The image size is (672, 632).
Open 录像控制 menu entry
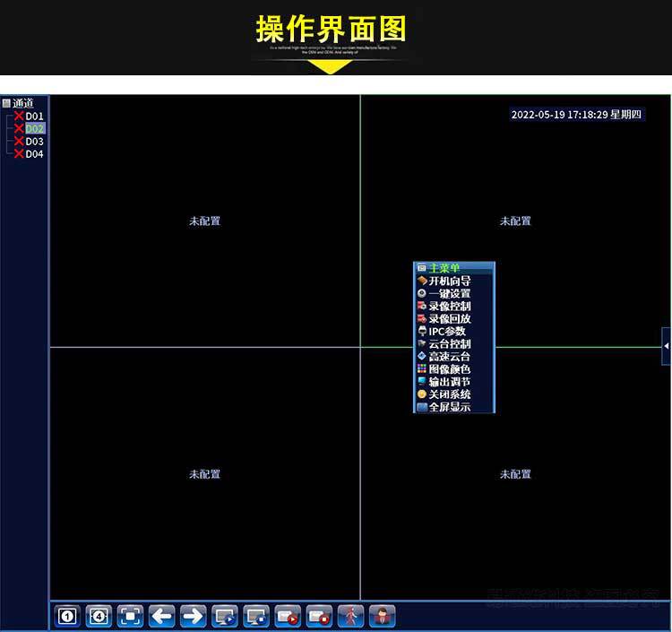(454, 306)
